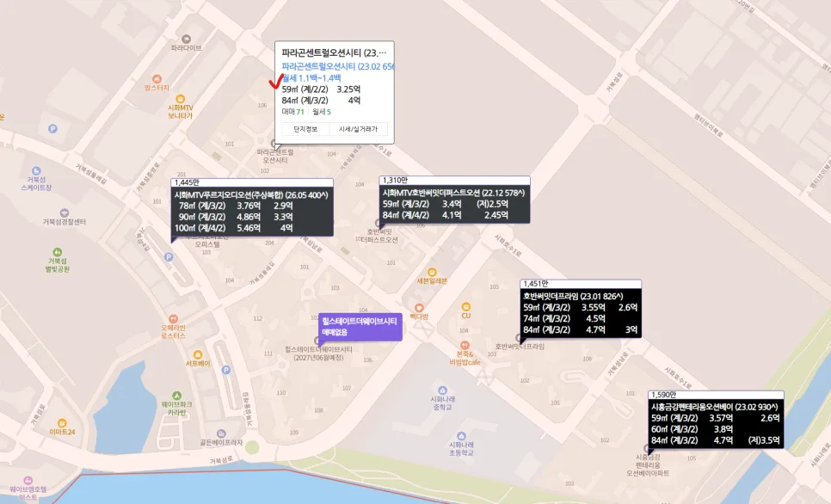This screenshot has height=504, width=831.
Task: Click the 시화나래 초등학교 school icon
Action: coord(461,436)
